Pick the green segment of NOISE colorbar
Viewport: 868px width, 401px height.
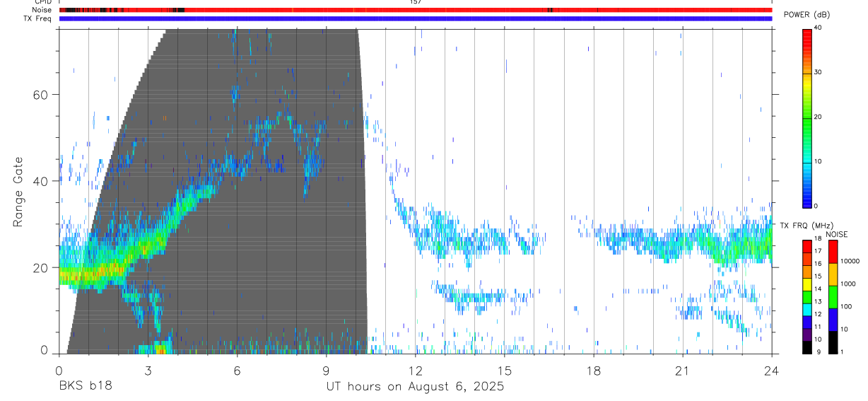tap(833, 297)
